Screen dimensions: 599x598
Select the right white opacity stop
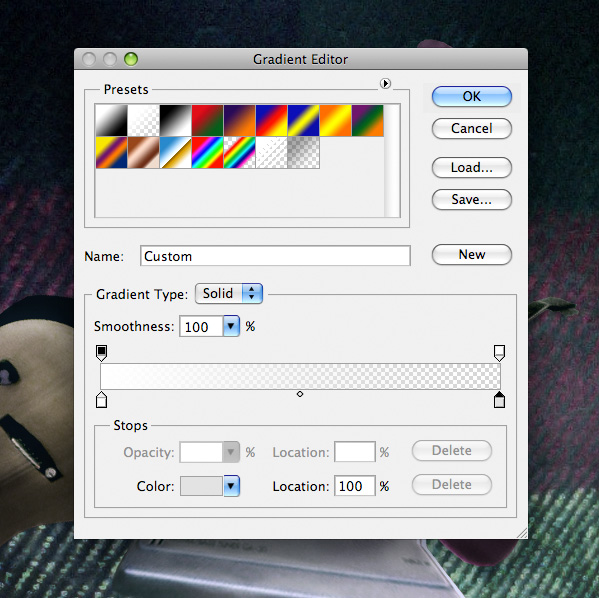tap(499, 353)
